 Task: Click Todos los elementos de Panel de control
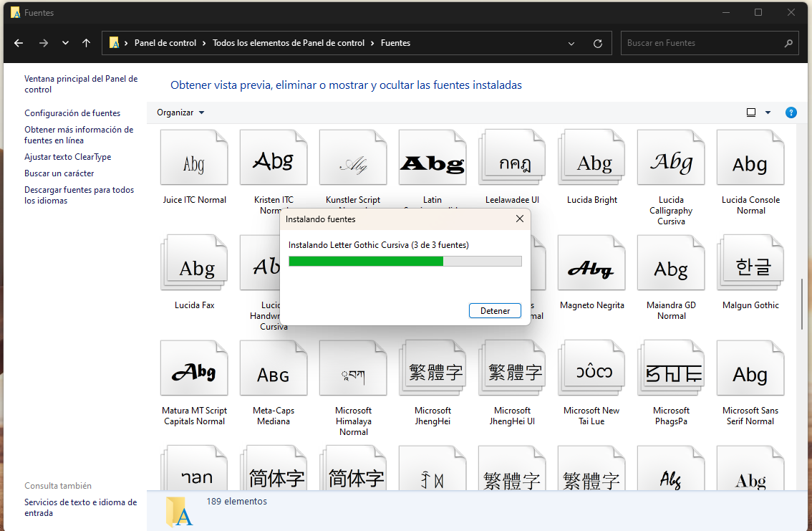pyautogui.click(x=289, y=43)
